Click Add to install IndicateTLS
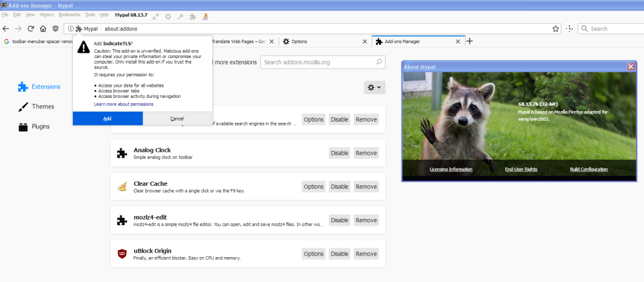 pos(108,118)
